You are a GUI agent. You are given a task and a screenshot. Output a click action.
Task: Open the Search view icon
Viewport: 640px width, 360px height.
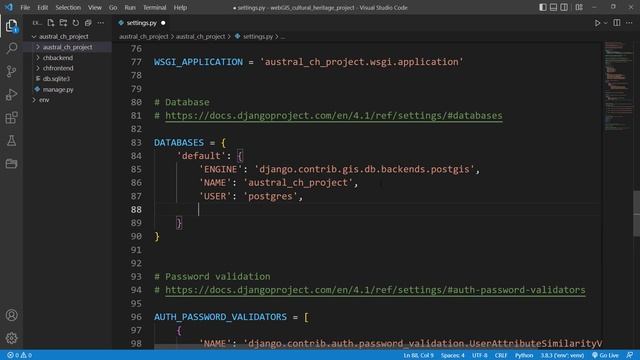tap(11, 48)
